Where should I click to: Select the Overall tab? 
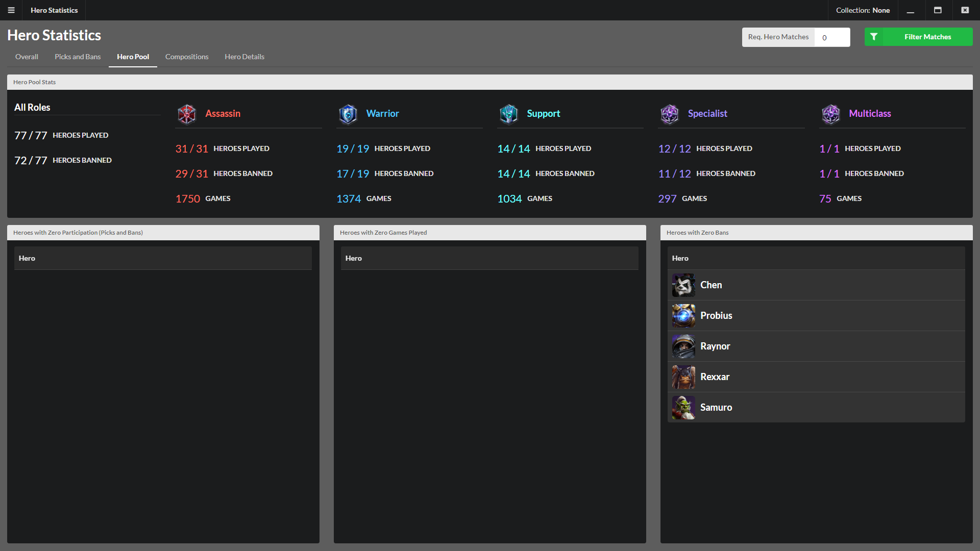[27, 57]
